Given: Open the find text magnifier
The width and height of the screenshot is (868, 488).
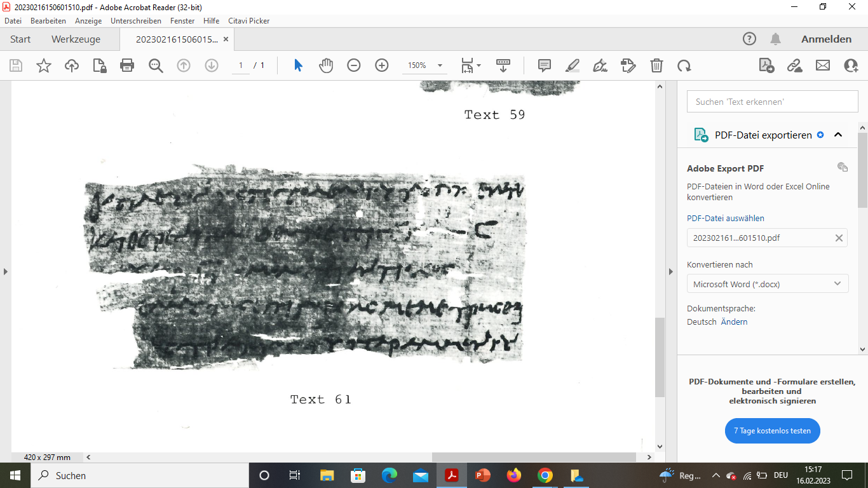Looking at the screenshot, I should pyautogui.click(x=156, y=65).
